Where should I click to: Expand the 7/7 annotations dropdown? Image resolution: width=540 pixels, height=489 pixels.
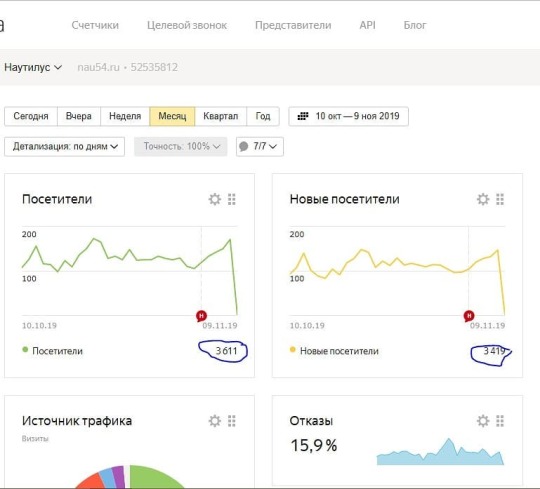tap(260, 146)
